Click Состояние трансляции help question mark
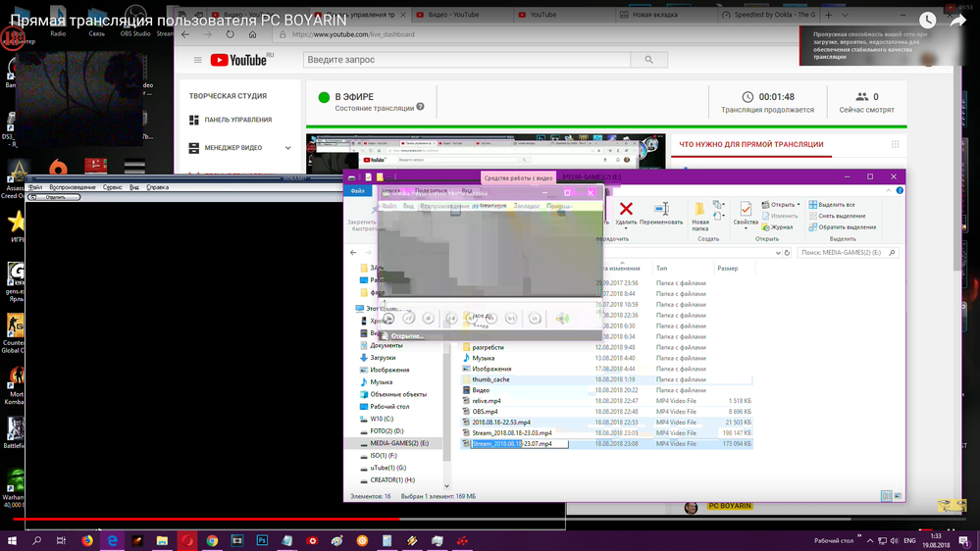This screenshot has height=551, width=980. click(421, 107)
